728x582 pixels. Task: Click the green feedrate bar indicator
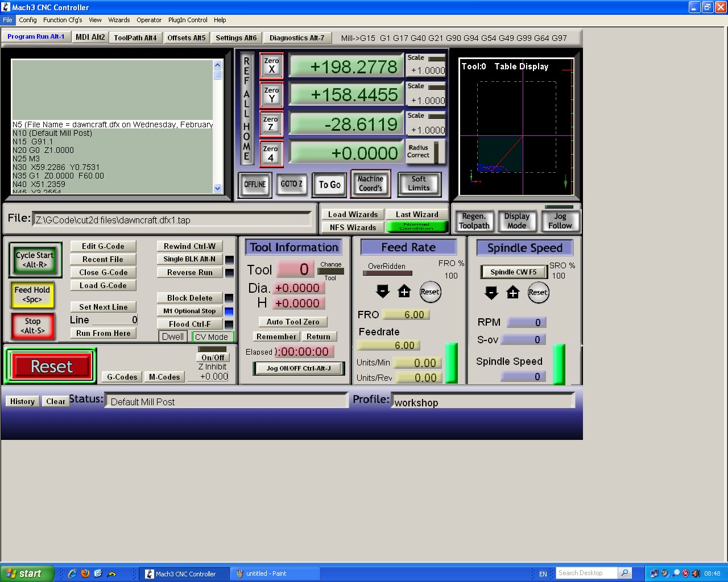(452, 363)
